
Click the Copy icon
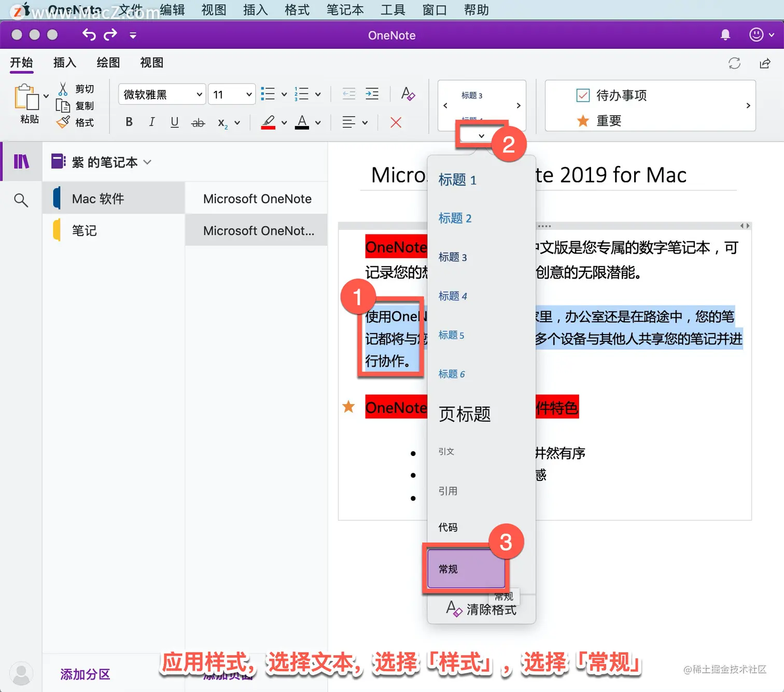63,106
